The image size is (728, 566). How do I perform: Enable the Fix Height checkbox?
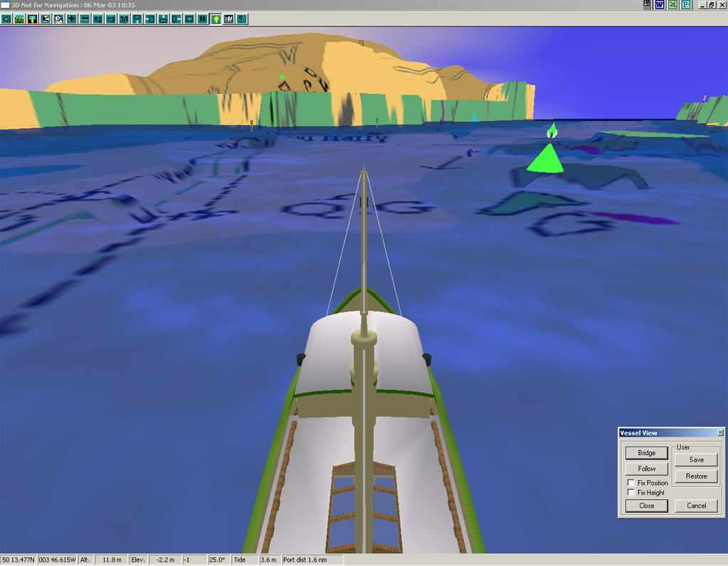click(631, 492)
